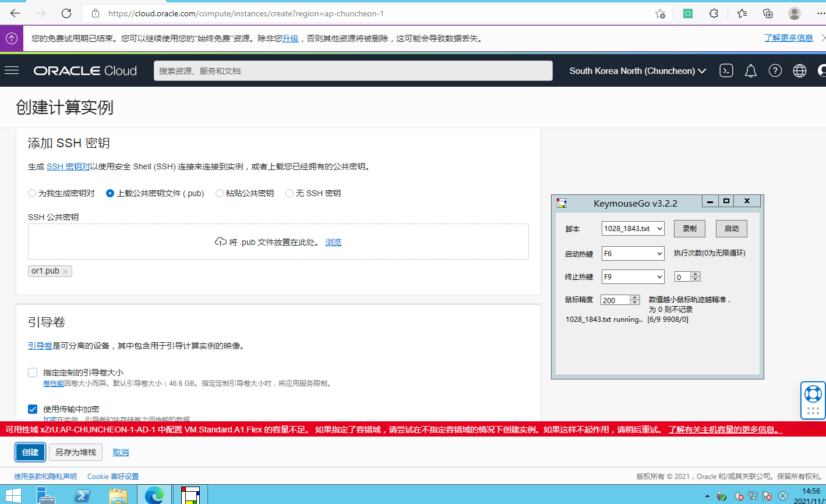Open the browser Extensions puzzle icon
The image size is (826, 504).
tap(714, 13)
